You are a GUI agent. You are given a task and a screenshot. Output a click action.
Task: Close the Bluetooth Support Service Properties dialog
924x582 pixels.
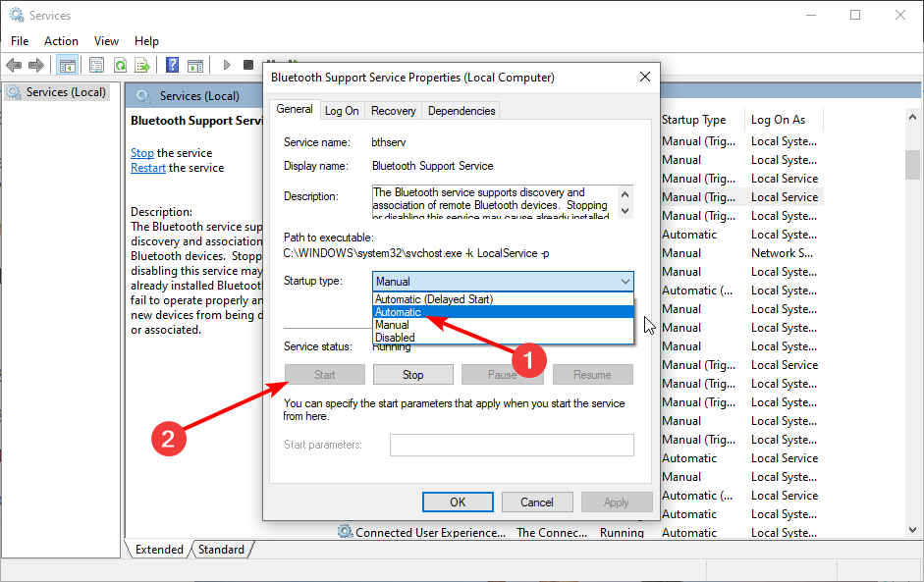[x=645, y=78]
